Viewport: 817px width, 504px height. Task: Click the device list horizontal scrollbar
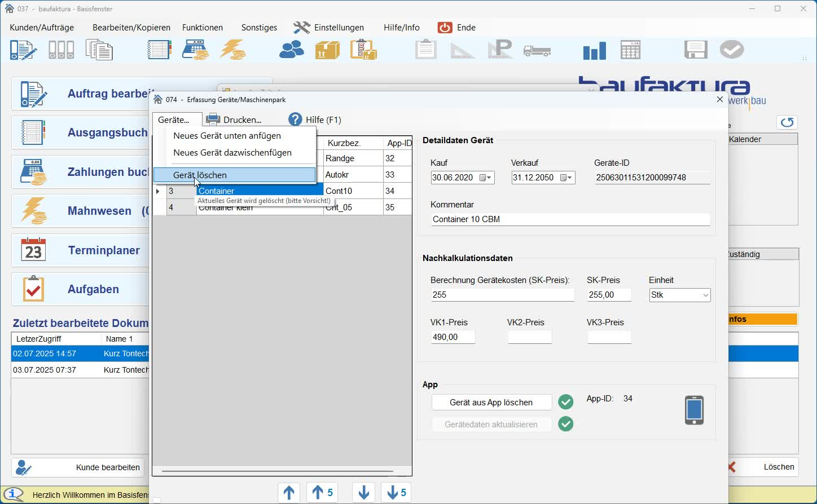[x=277, y=471]
